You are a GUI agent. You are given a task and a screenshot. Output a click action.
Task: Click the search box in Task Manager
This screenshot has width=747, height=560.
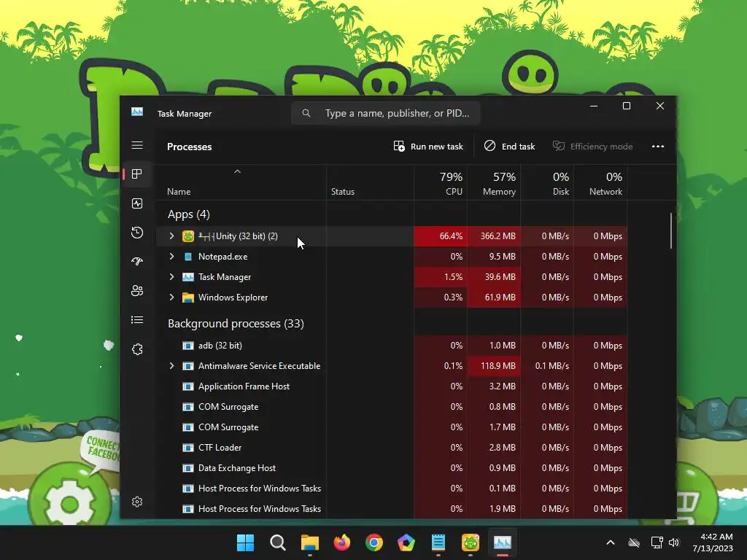point(385,113)
